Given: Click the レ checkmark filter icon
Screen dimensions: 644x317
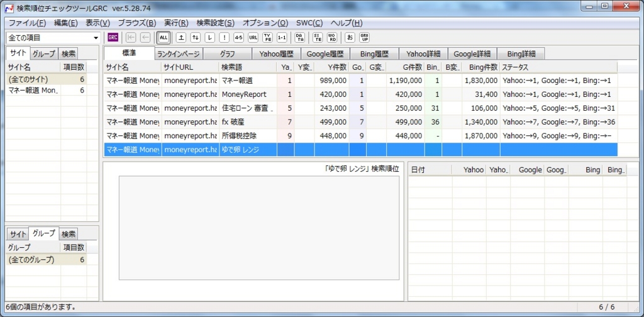Looking at the screenshot, I should (x=210, y=38).
